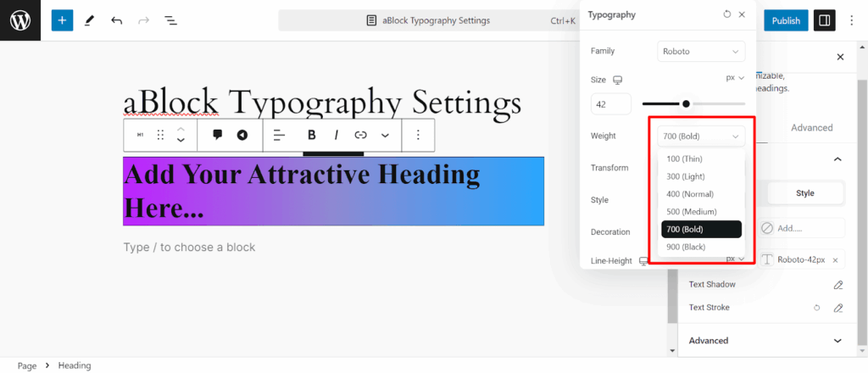
Task: Publish the page
Action: (786, 20)
